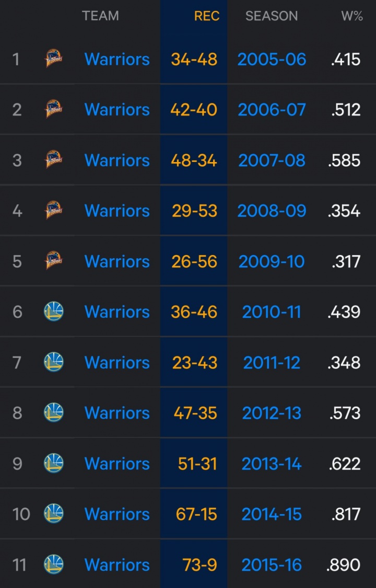Click the Warriors logo in the 2010-11 row
The image size is (376, 588).
53,312
